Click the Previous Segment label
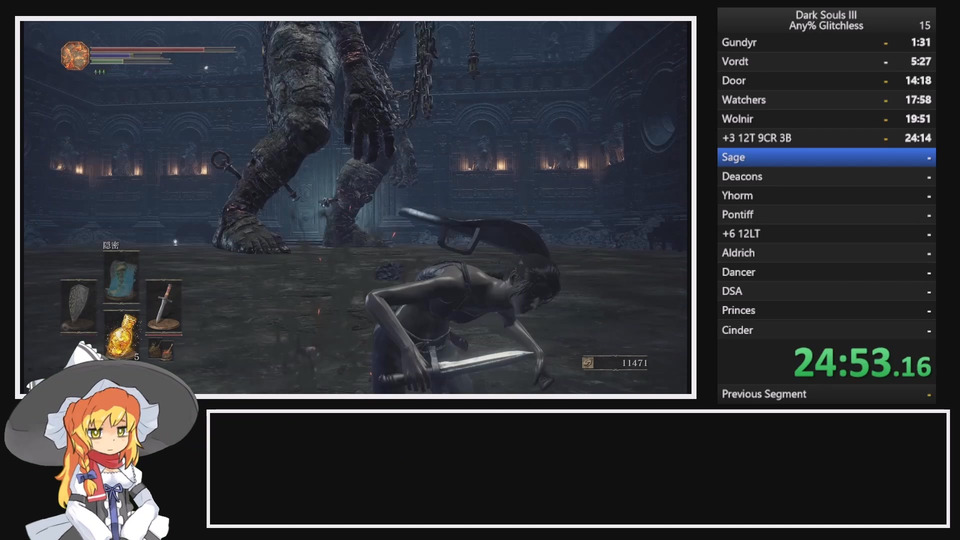 [x=763, y=394]
